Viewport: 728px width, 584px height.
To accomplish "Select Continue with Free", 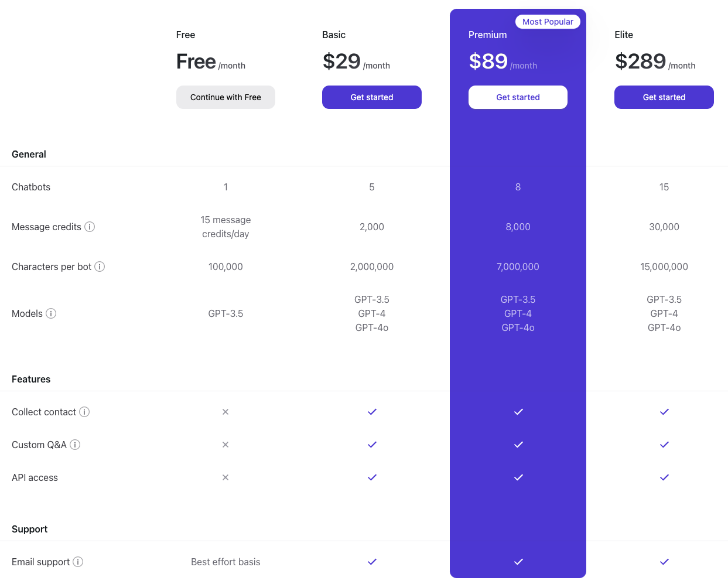I will point(225,97).
